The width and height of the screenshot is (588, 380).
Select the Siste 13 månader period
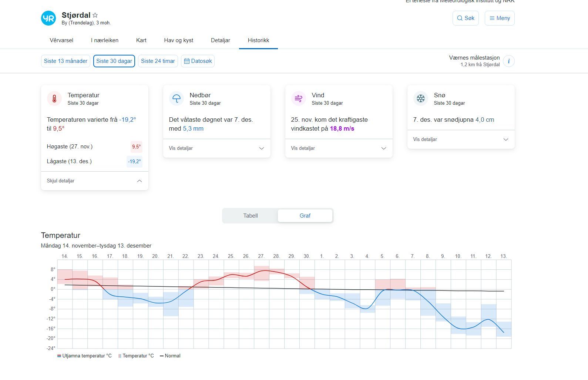click(x=65, y=61)
